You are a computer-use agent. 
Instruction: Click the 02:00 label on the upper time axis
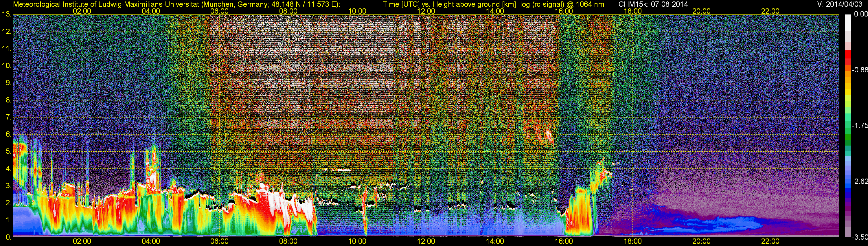click(x=82, y=11)
